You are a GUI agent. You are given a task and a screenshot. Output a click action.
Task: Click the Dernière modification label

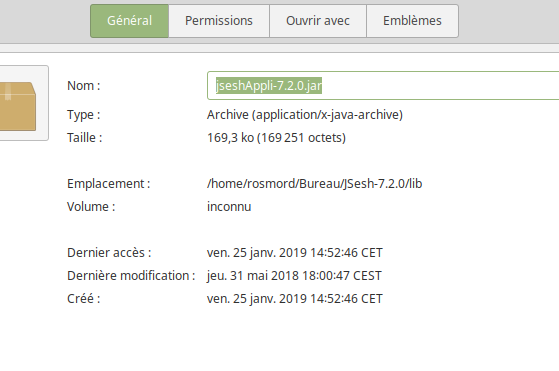131,276
